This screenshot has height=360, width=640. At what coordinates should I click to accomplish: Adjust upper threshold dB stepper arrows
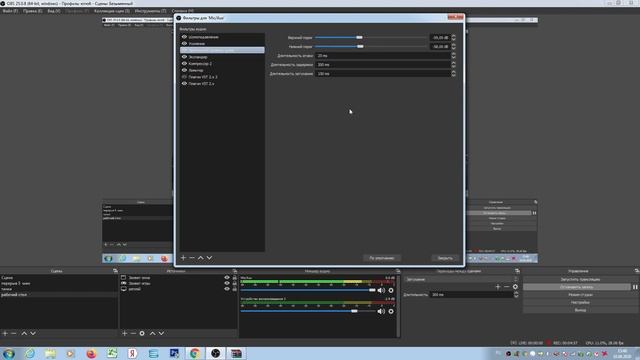coord(453,37)
